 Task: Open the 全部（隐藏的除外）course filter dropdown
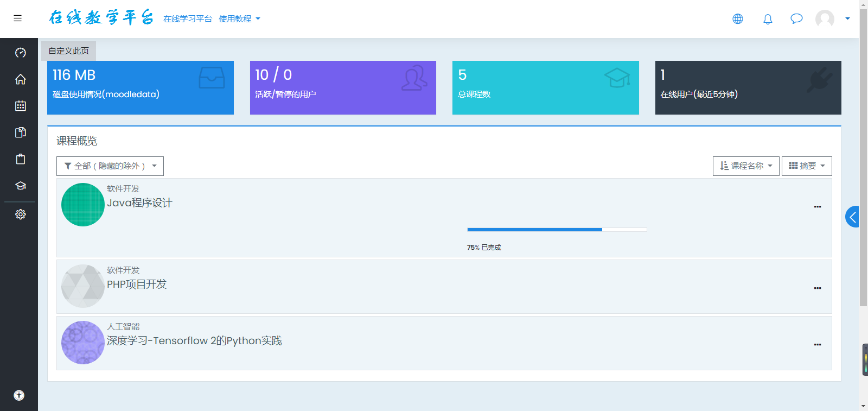[x=110, y=166]
